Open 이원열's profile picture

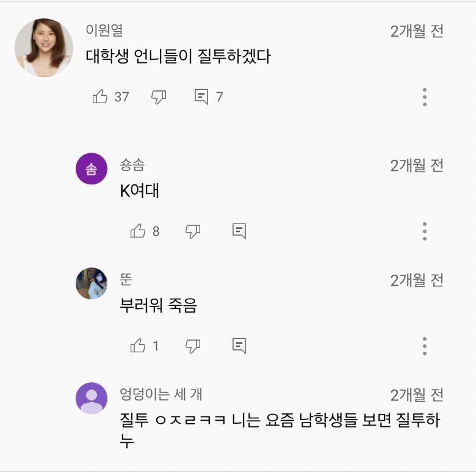[x=44, y=48]
